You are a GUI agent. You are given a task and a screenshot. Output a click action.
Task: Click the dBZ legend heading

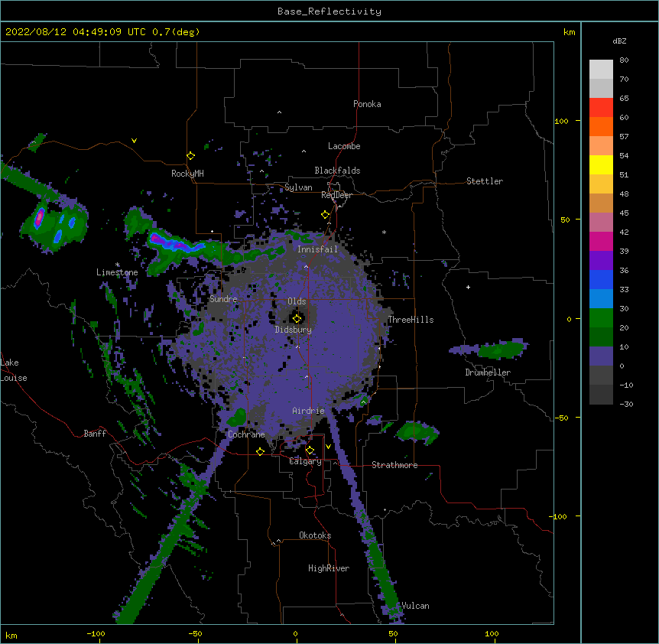[x=619, y=41]
